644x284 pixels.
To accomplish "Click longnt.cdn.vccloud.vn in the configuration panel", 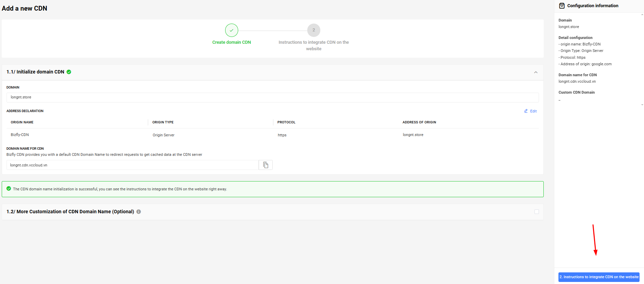I will (x=577, y=81).
